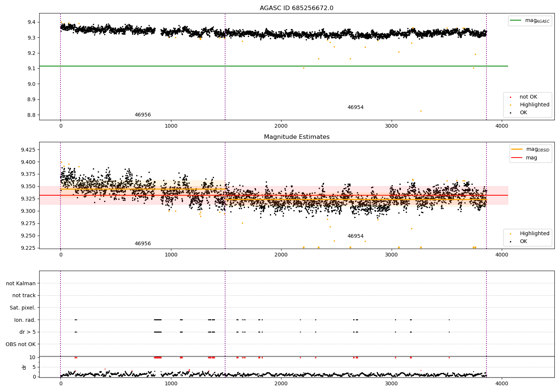Click the red "mag" legend line swatch
The image size is (560, 392).
pyautogui.click(x=517, y=158)
